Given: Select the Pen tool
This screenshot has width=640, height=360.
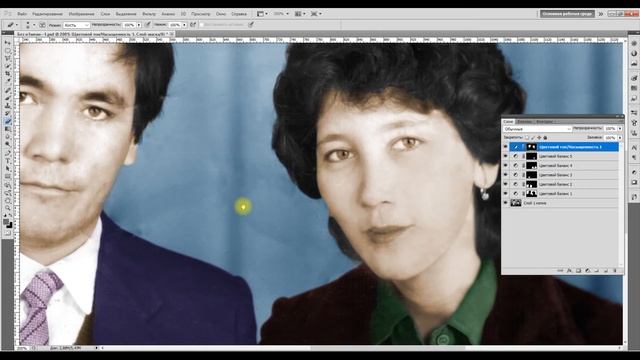Looking at the screenshot, I should click(8, 153).
